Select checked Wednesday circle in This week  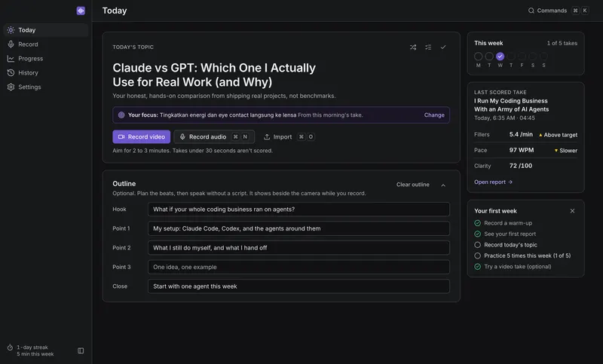tap(500, 57)
